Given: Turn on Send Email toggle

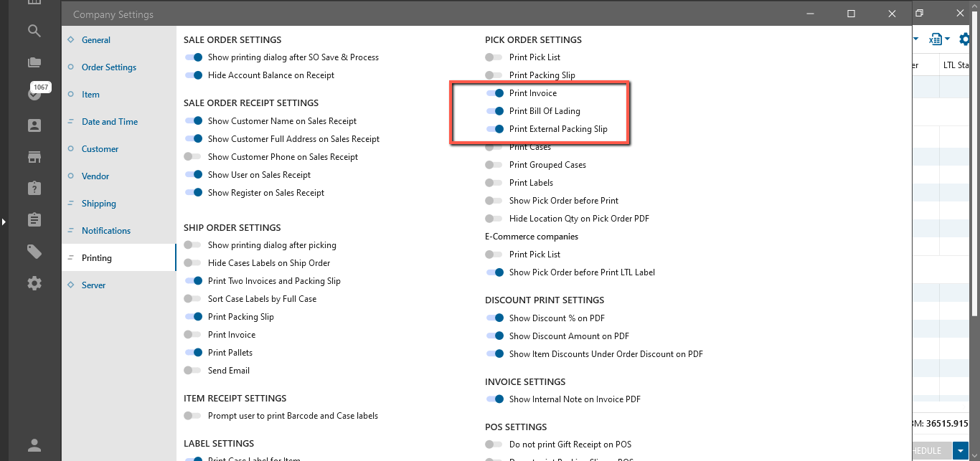Looking at the screenshot, I should point(192,371).
